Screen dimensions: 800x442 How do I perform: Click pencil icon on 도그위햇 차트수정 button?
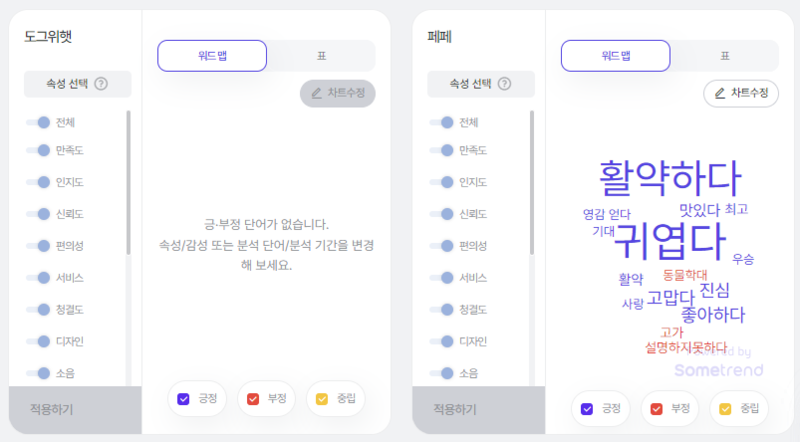[x=316, y=93]
